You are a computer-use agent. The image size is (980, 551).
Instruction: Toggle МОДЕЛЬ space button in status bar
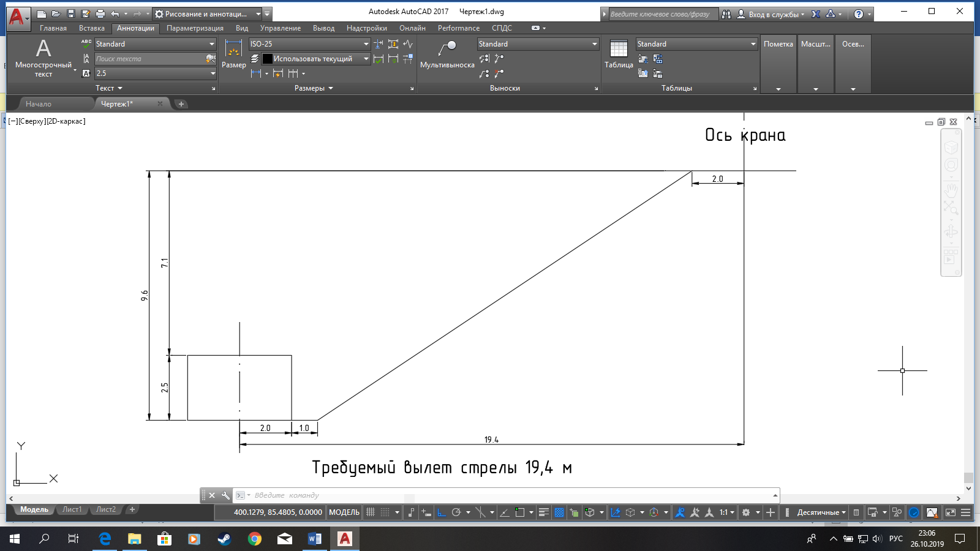click(x=344, y=512)
